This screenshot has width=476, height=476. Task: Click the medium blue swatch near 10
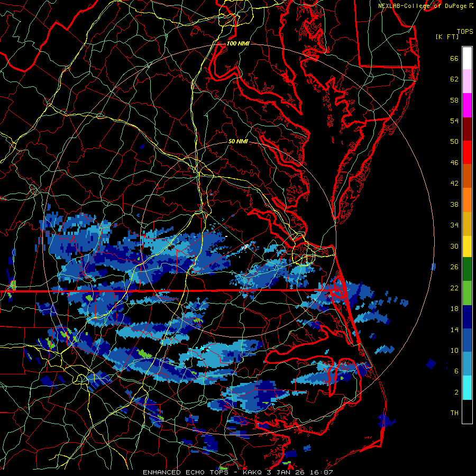467,340
